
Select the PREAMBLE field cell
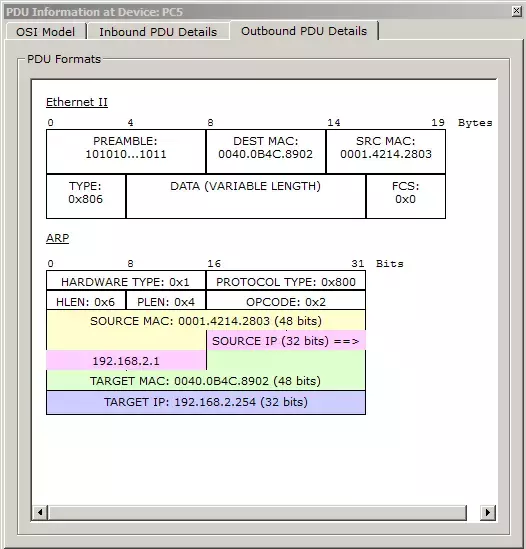point(126,151)
